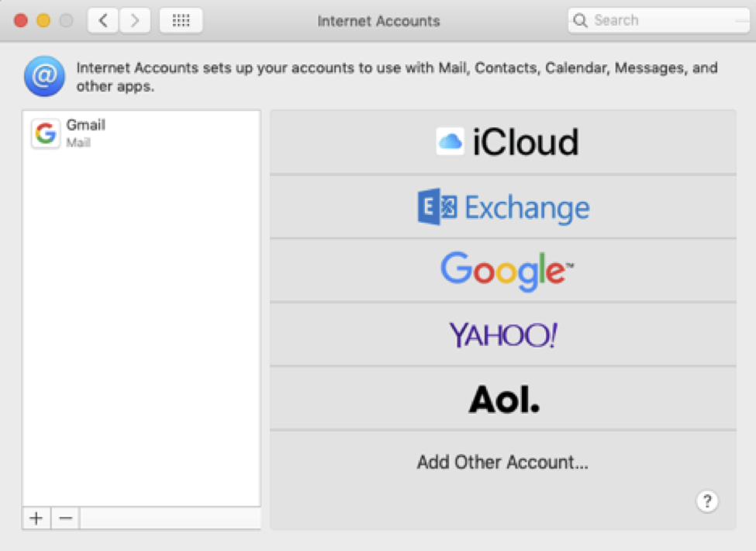This screenshot has width=756, height=551.
Task: Minimize the window with the yellow button
Action: (43, 21)
